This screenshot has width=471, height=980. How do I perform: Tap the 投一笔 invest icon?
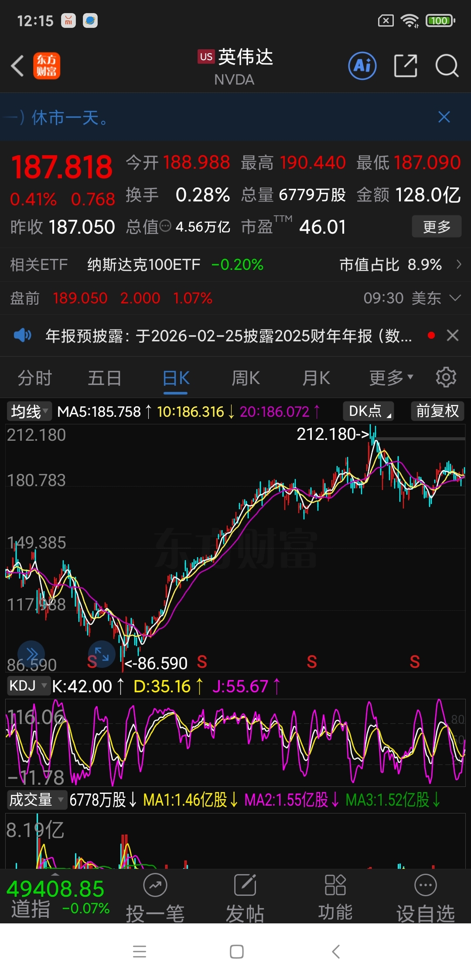155,899
